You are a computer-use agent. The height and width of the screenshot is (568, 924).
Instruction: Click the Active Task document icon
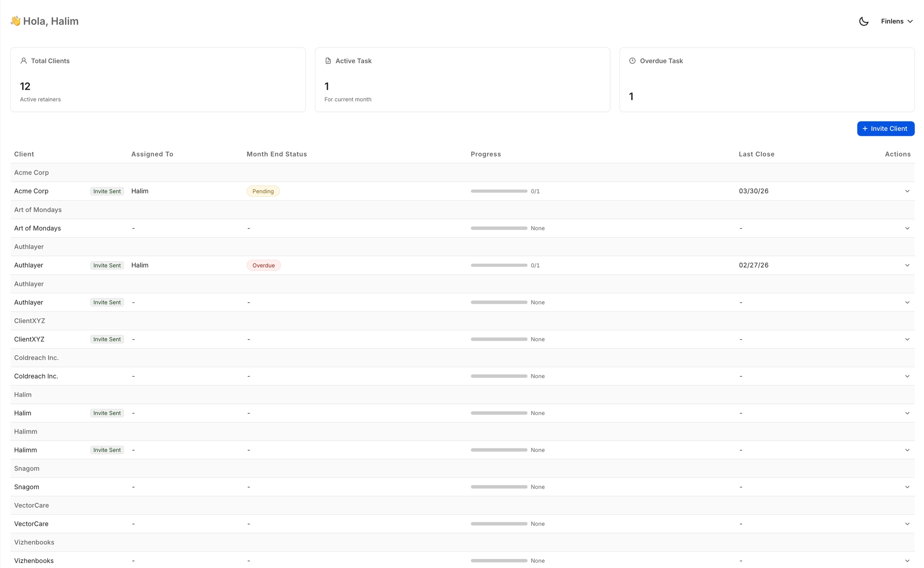tap(328, 61)
